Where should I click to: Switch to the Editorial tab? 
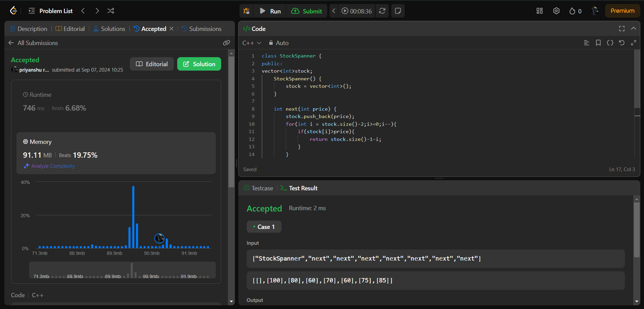tap(70, 29)
